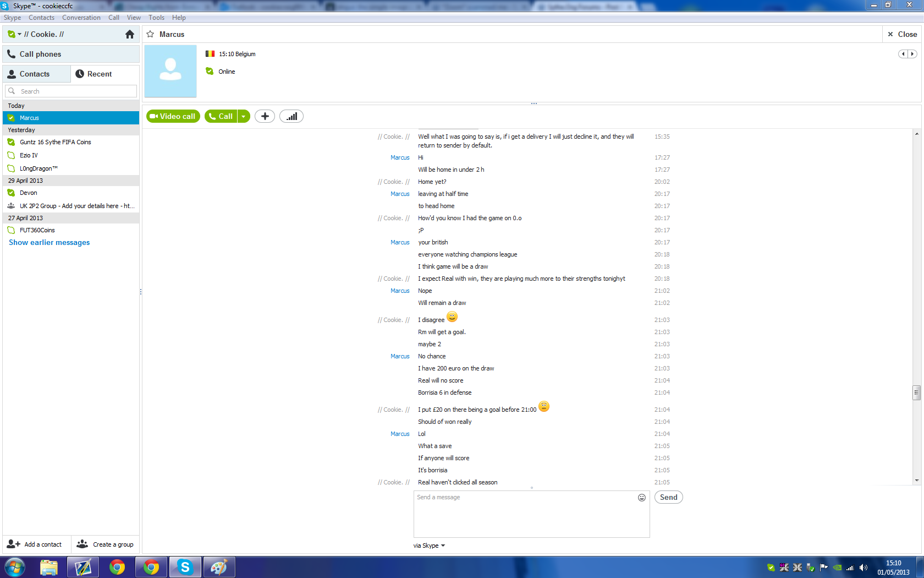Close the Marcus conversation panel

[x=902, y=34]
